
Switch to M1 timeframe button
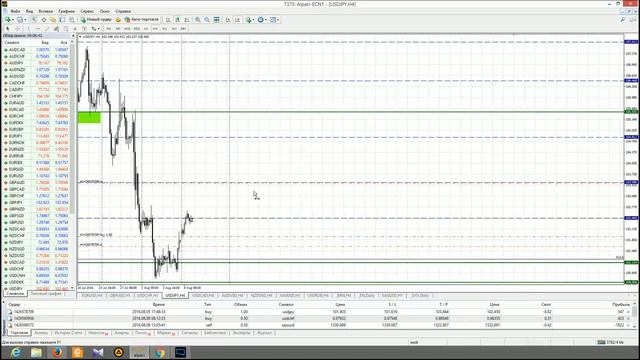click(109, 29)
